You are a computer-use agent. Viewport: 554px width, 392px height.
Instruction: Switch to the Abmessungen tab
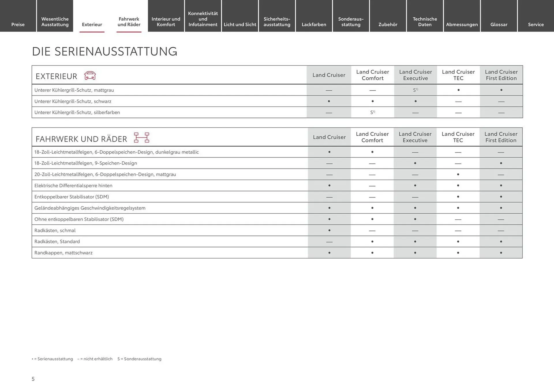tap(462, 24)
